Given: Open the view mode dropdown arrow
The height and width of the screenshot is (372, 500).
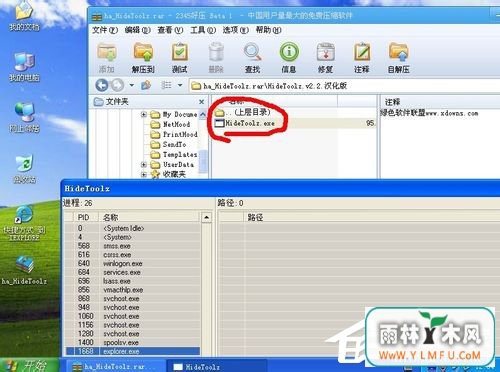Looking at the screenshot, I should tap(180, 85).
